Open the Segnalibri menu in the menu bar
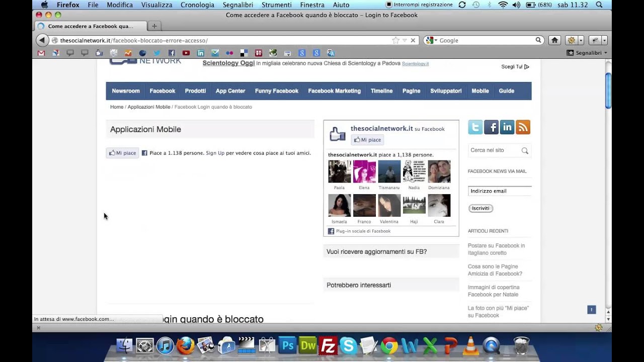644x362 pixels. pyautogui.click(x=238, y=5)
